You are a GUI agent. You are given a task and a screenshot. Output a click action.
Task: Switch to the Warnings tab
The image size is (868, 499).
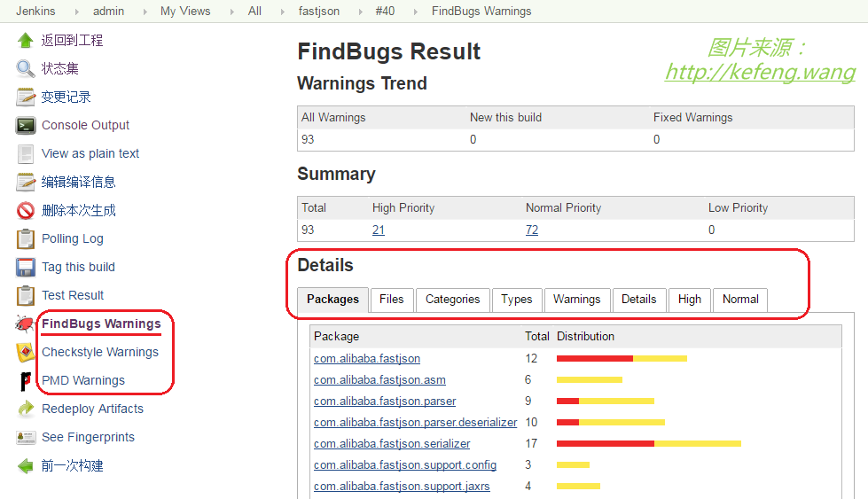coord(577,300)
